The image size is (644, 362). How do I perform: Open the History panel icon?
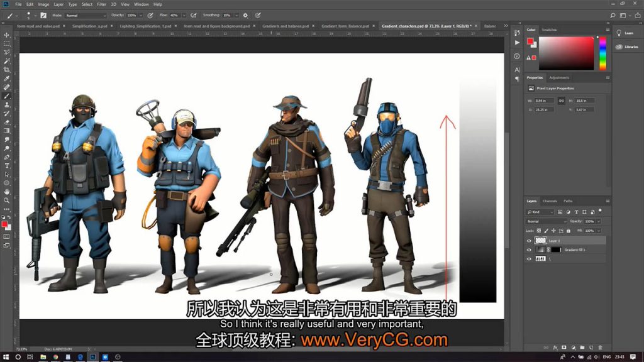click(517, 33)
